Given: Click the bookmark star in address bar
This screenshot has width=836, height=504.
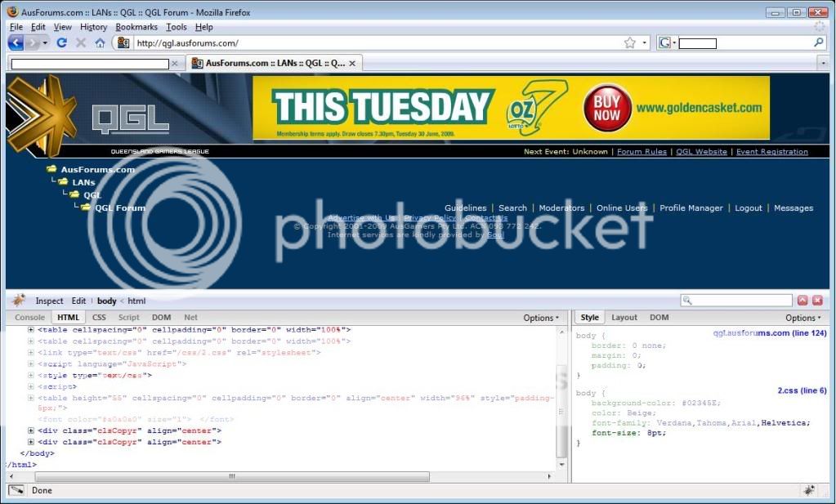Looking at the screenshot, I should [x=630, y=42].
